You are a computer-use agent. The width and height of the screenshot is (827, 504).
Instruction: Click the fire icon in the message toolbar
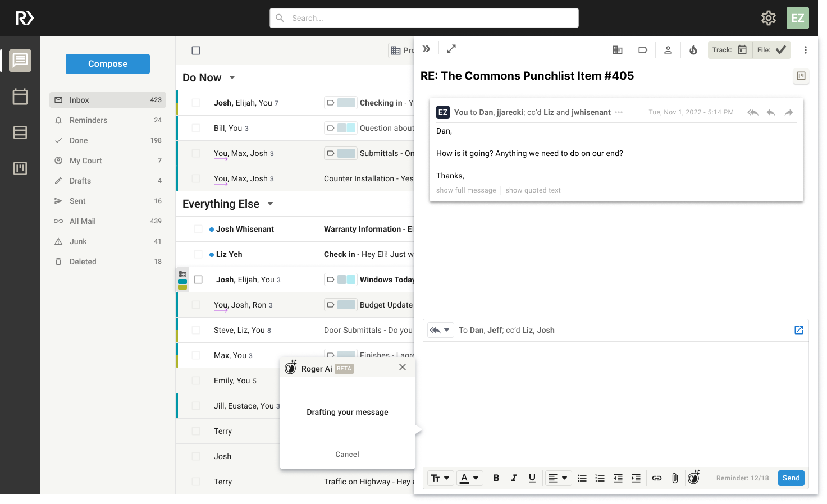click(693, 49)
